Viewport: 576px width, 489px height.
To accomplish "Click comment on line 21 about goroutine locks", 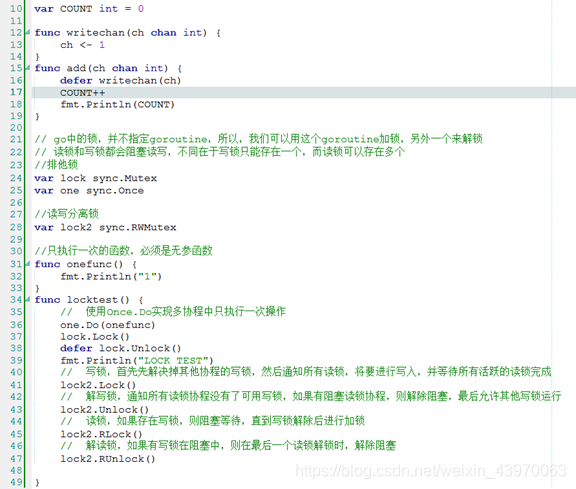I will tap(259, 139).
